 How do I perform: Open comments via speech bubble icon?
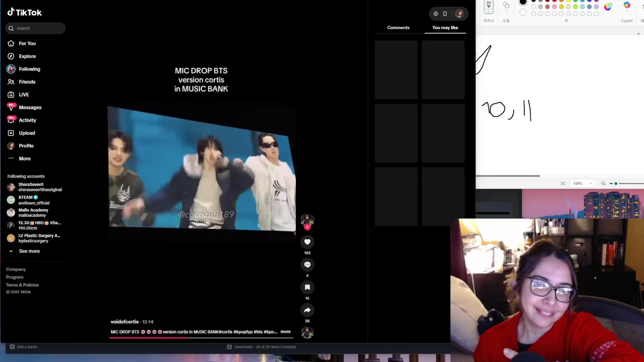[x=307, y=264]
